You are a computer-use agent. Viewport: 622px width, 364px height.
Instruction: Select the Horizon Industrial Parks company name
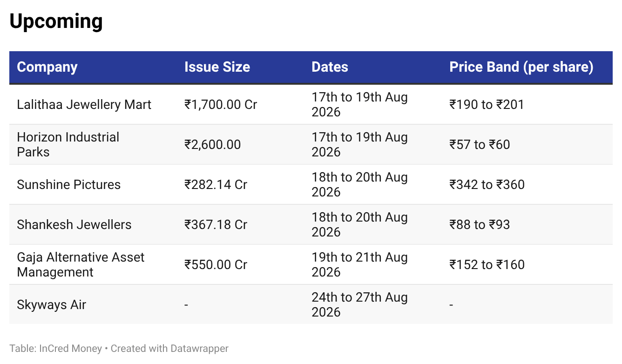68,144
